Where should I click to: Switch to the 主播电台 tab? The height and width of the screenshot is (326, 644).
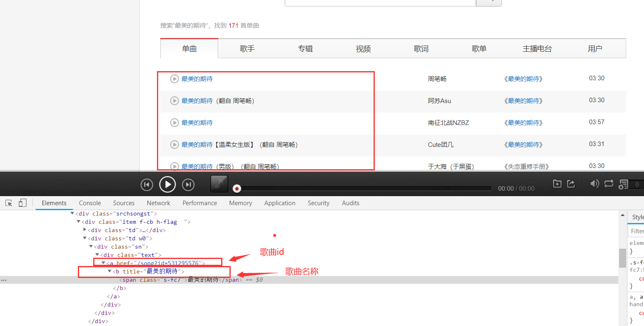pos(537,49)
